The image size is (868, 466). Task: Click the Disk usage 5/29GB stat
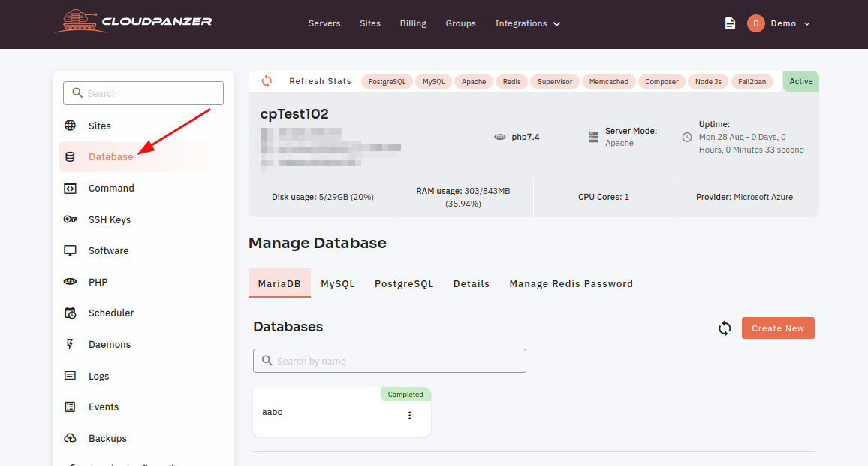pos(323,197)
